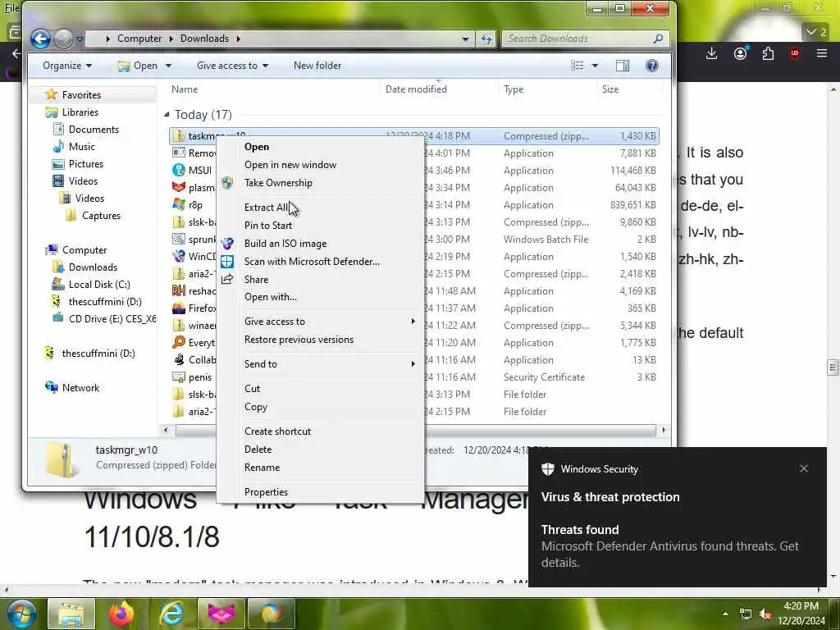Sort by Size column header
Viewport: 840px width, 630px height.
609,89
